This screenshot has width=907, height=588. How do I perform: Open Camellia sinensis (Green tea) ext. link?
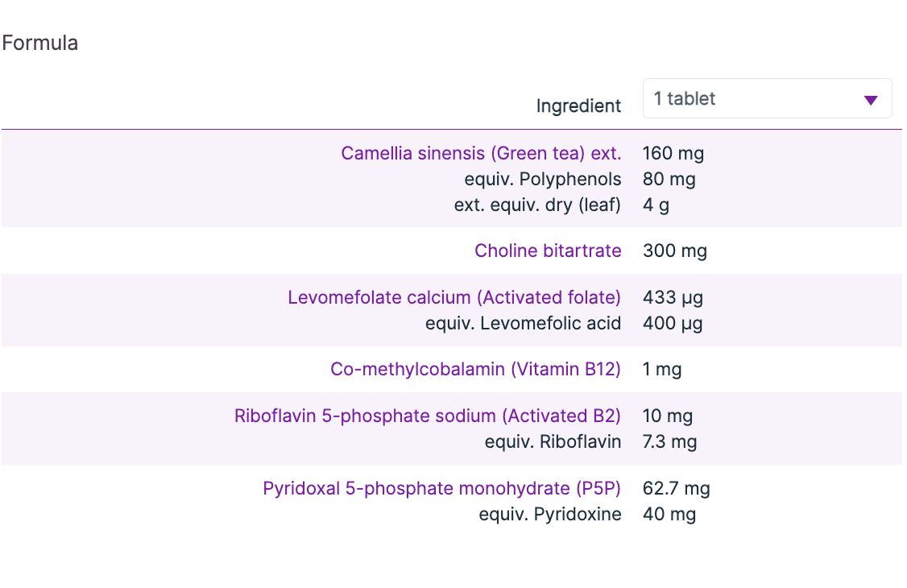(x=481, y=153)
